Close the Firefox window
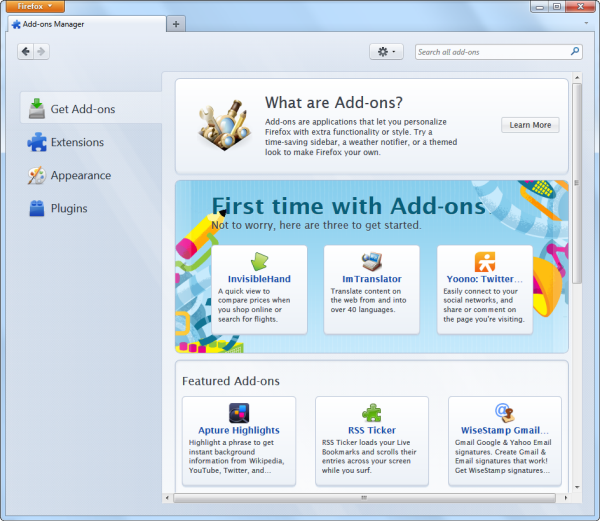600x521 pixels. pyautogui.click(x=580, y=7)
